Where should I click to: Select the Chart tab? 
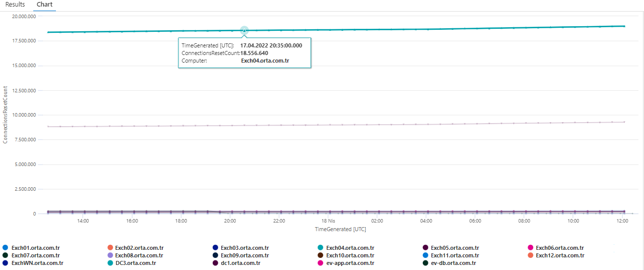coord(45,5)
